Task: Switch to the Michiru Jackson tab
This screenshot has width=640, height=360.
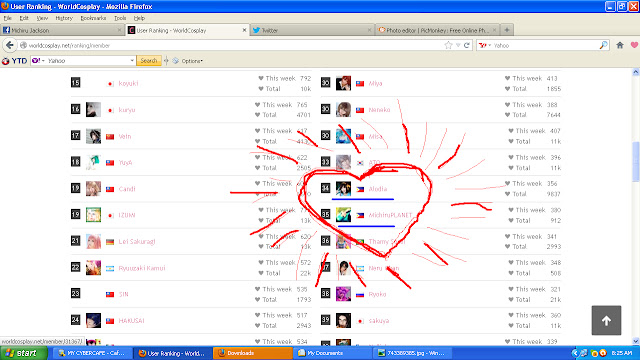Action: [62, 30]
